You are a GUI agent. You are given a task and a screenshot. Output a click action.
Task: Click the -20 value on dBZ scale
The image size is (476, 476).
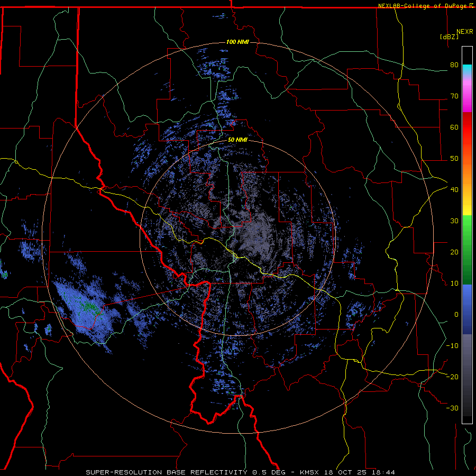point(452,377)
